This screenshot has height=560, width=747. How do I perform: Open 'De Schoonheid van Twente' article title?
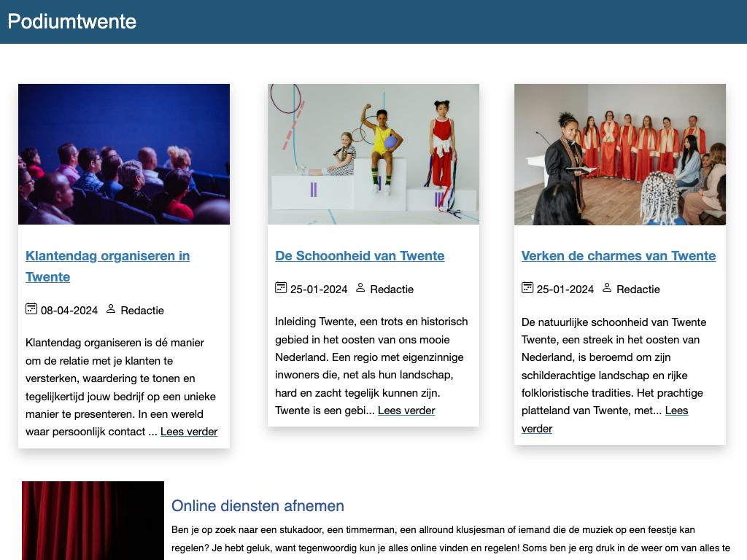click(360, 256)
